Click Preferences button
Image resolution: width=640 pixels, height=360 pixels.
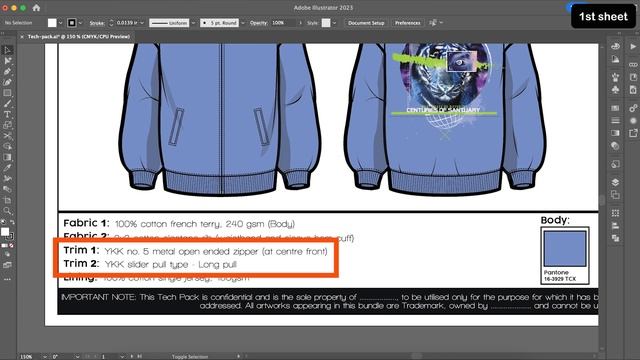[407, 23]
